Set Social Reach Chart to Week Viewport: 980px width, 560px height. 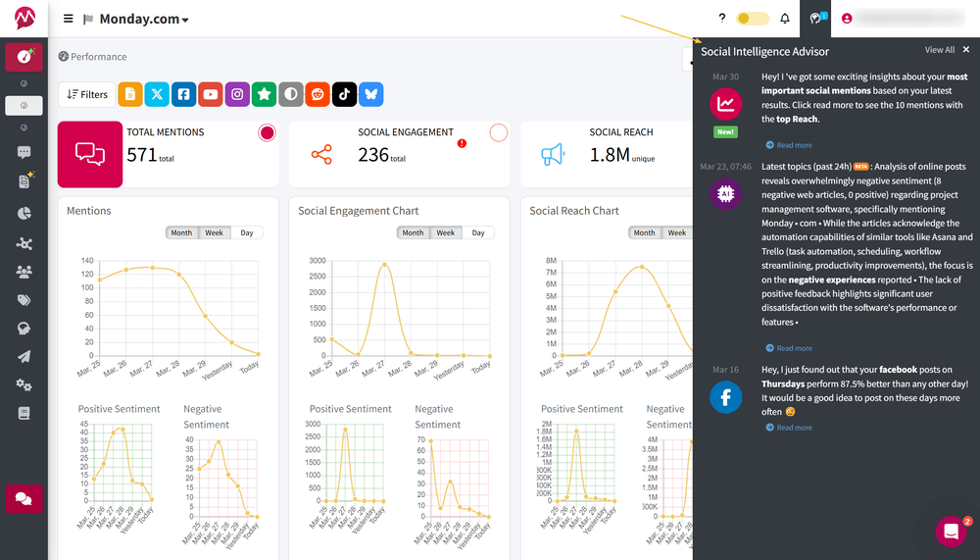tap(677, 232)
